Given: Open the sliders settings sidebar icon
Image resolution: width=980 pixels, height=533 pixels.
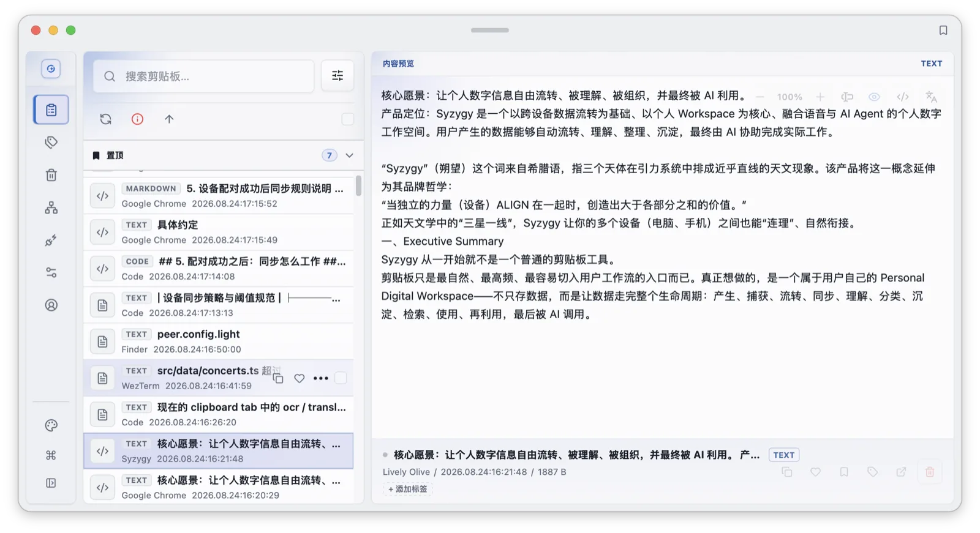Looking at the screenshot, I should (x=51, y=273).
